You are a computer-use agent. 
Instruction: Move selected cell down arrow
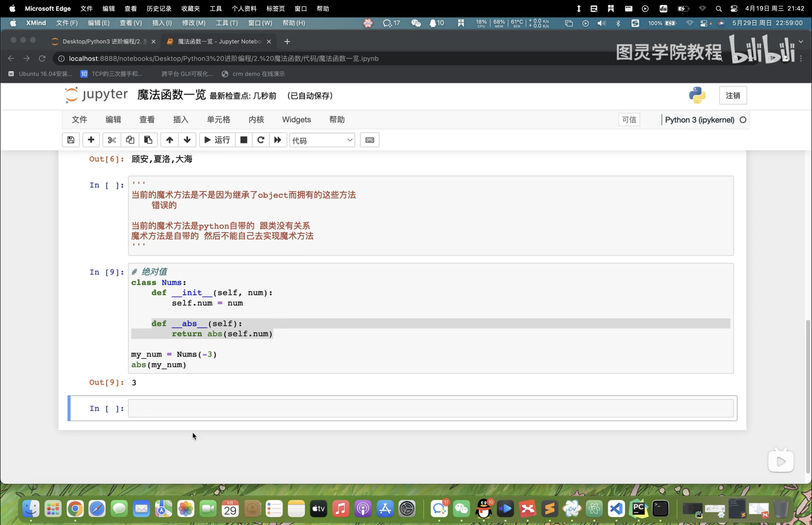point(187,140)
